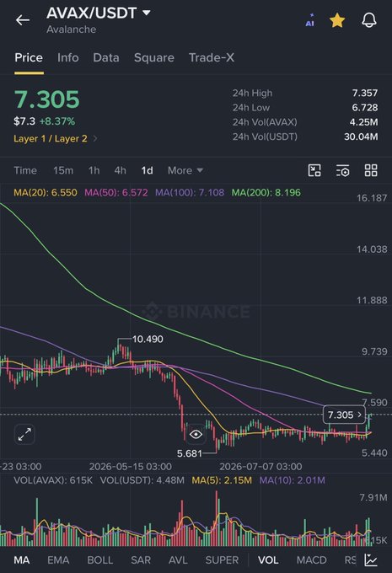Image resolution: width=392 pixels, height=573 pixels.
Task: Click the 10.490 high price marker
Action: pyautogui.click(x=148, y=339)
